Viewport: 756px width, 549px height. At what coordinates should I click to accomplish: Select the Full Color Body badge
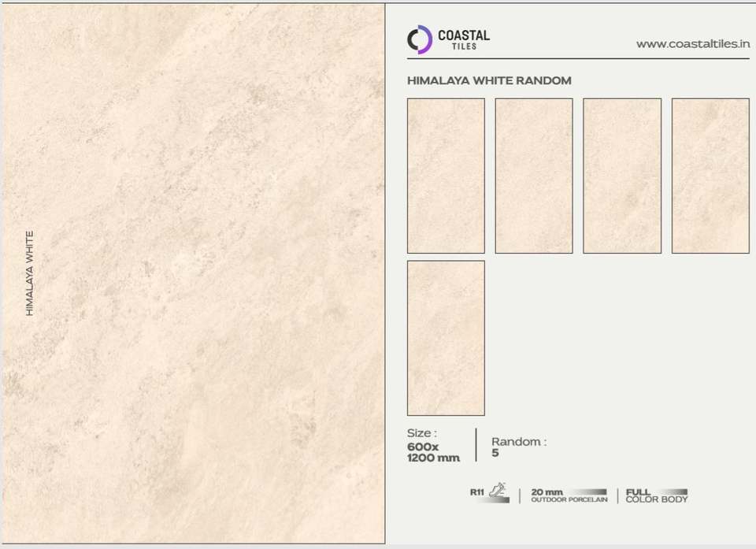pos(656,495)
